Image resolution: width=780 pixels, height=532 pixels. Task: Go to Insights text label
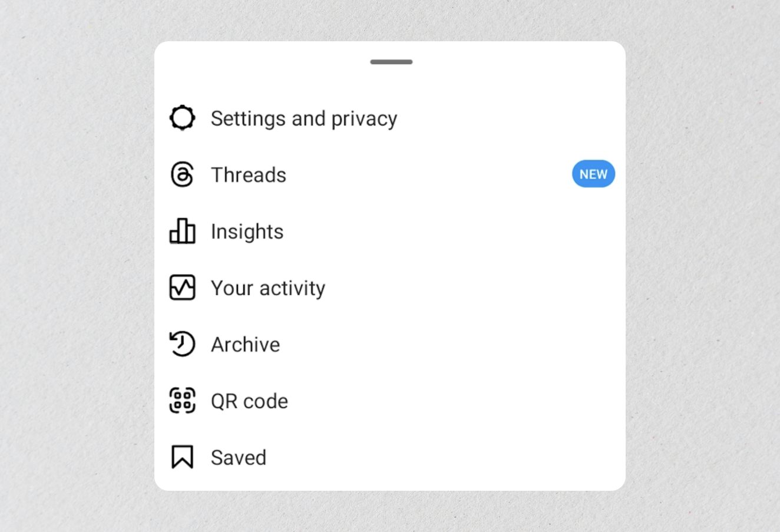coord(247,232)
